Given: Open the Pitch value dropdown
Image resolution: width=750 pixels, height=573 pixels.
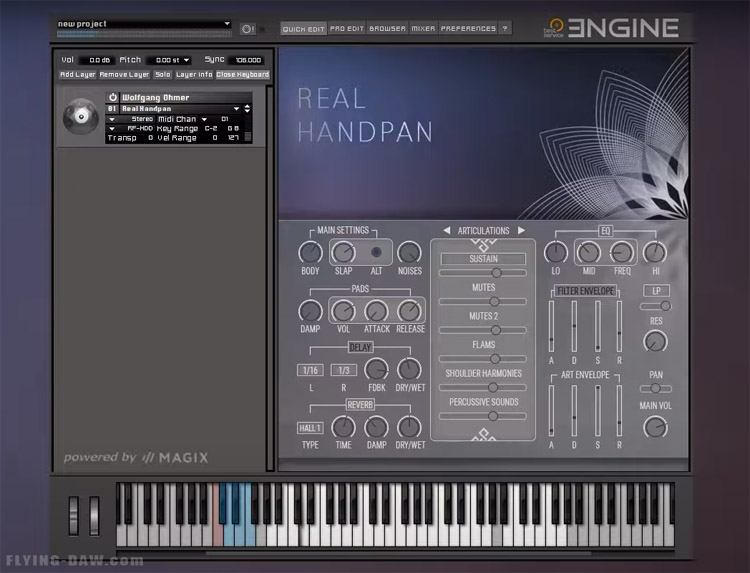Looking at the screenshot, I should [x=187, y=60].
